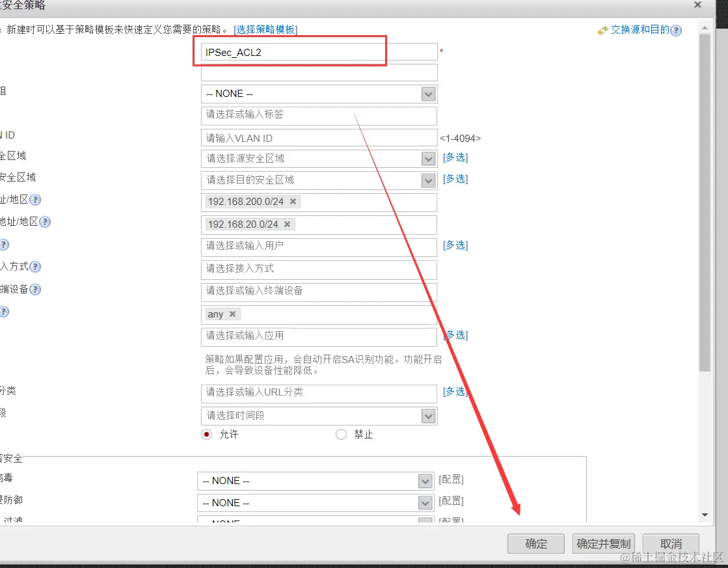Click 多选 next to source security zone
The width and height of the screenshot is (728, 568).
(x=455, y=157)
